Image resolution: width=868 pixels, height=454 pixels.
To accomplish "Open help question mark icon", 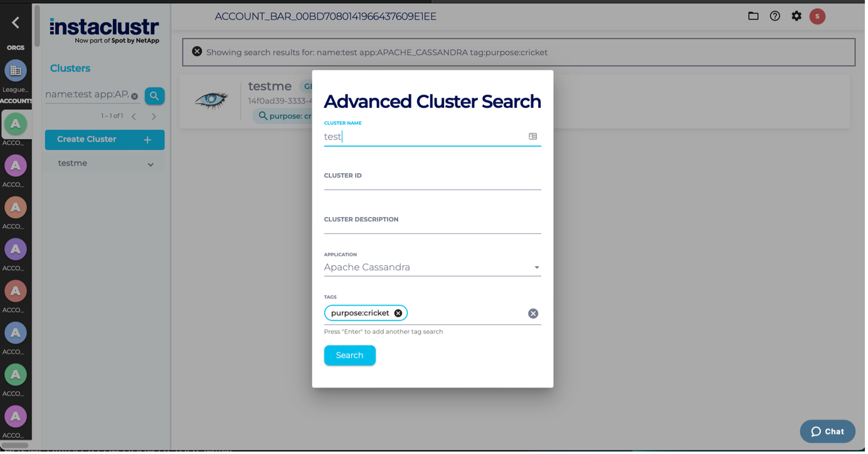I will (778, 16).
